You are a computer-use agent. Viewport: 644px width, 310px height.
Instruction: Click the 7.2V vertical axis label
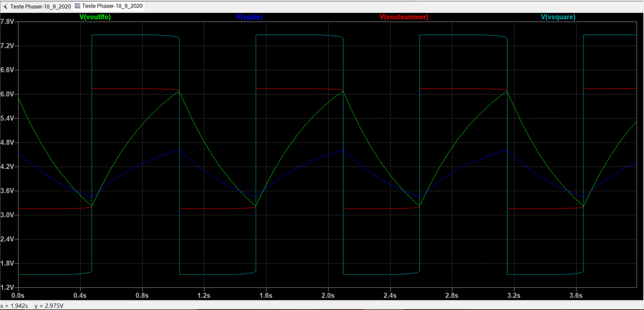7,46
